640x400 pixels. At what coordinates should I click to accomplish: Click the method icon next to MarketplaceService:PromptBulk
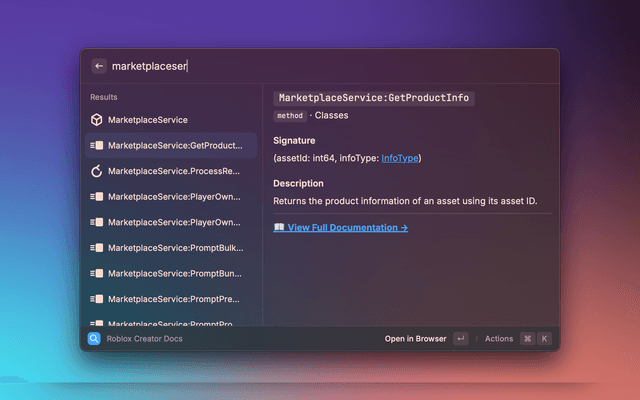tap(97, 247)
